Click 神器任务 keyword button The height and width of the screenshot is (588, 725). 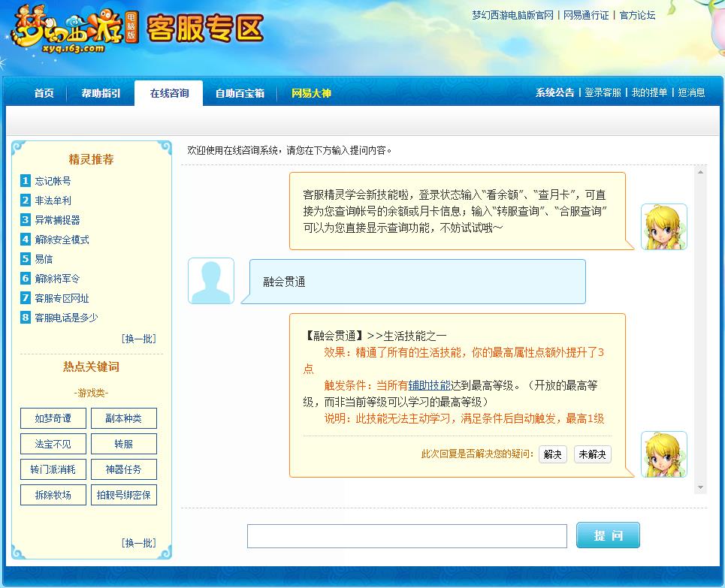tap(124, 469)
